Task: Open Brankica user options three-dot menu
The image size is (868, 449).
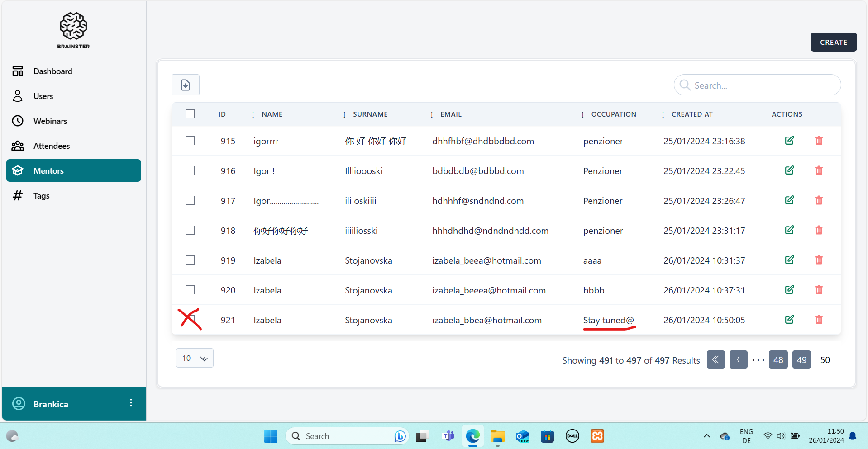Action: (131, 403)
